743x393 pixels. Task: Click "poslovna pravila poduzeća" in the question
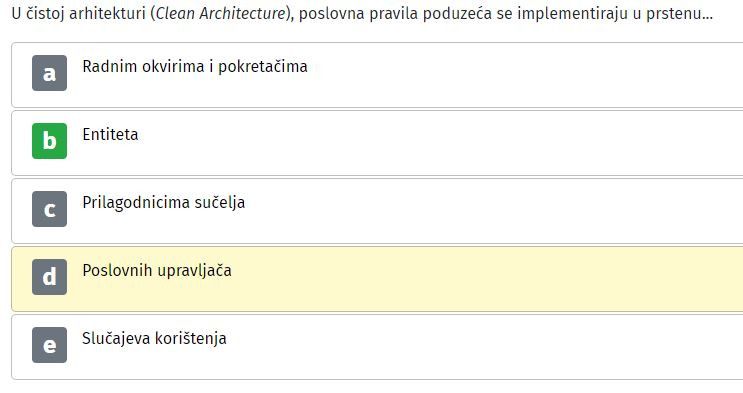[396, 13]
